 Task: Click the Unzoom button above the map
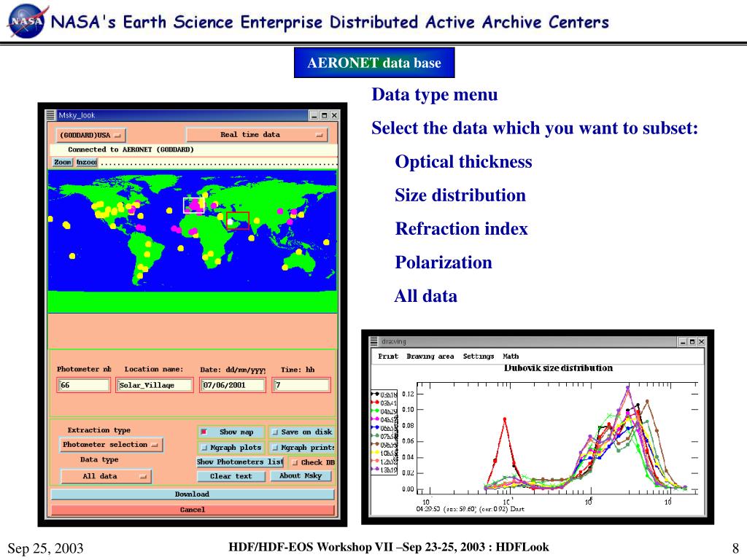click(86, 163)
